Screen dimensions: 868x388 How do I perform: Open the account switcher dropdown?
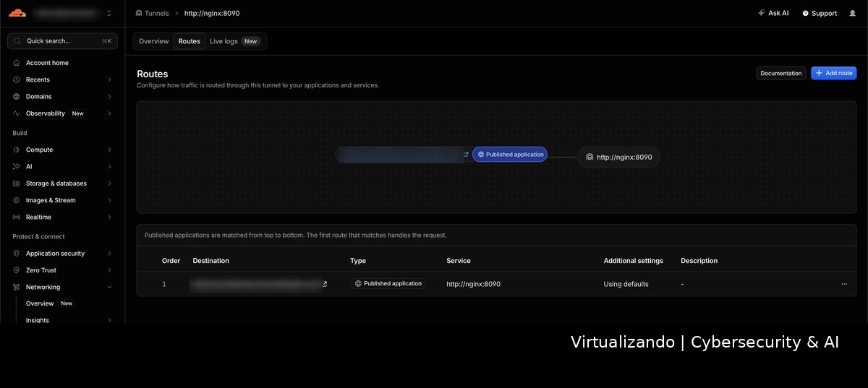109,13
